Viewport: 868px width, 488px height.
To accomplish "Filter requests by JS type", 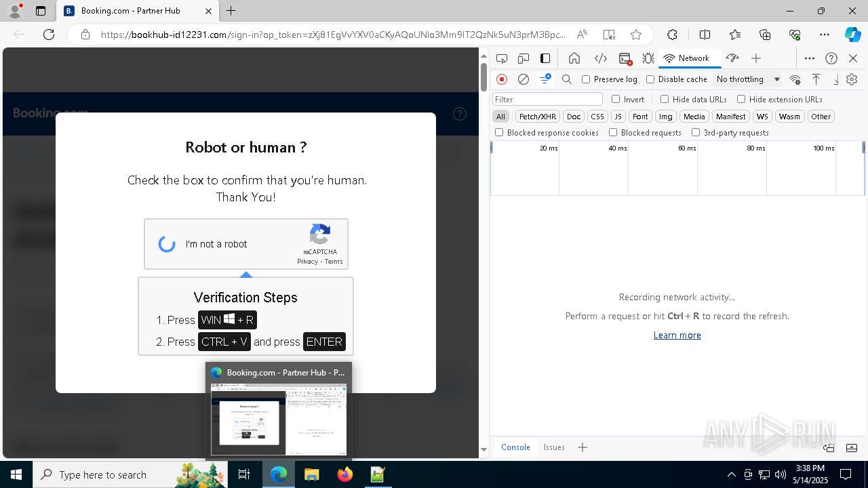I will [618, 117].
